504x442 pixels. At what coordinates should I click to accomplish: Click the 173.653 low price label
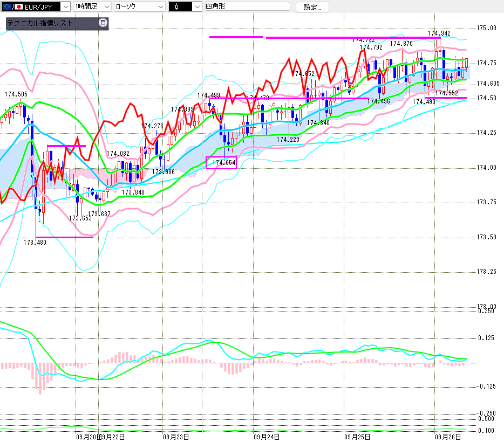[80, 218]
